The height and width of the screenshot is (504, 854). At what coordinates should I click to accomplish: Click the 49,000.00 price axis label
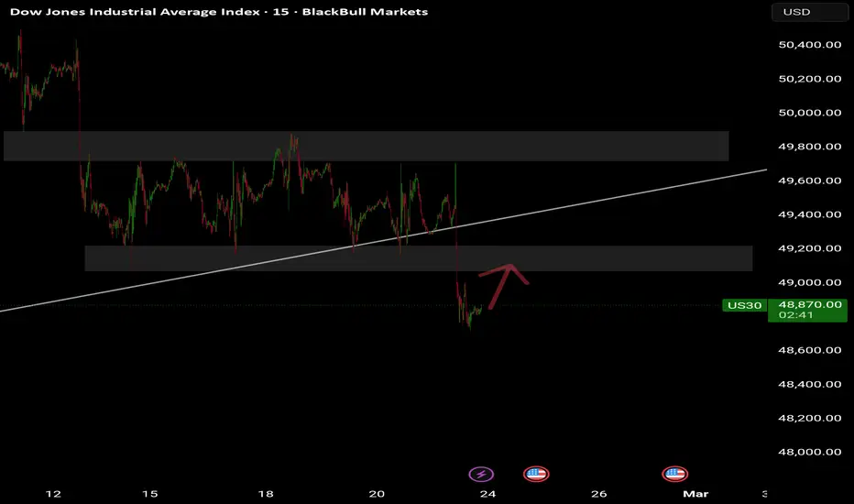pyautogui.click(x=810, y=282)
